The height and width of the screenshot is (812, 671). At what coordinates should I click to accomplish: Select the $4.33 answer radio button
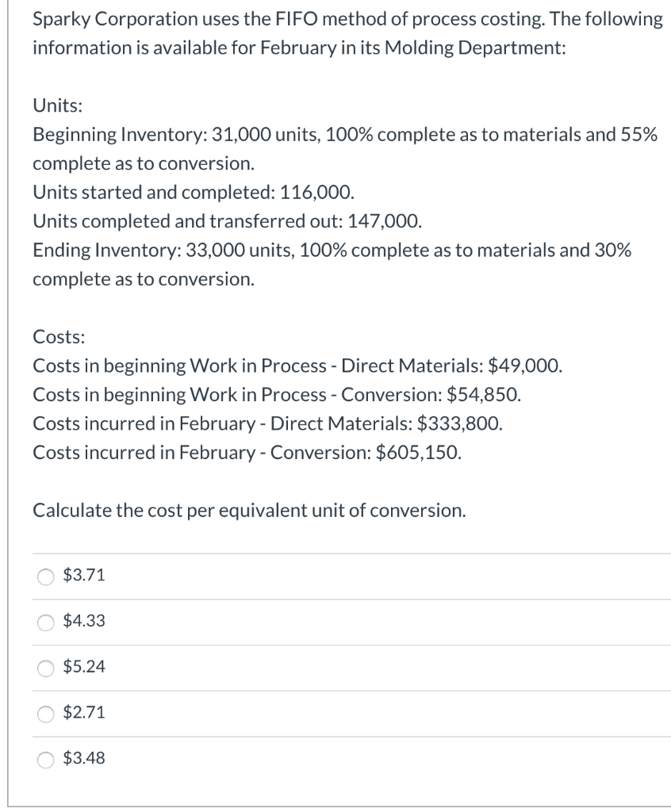click(45, 620)
